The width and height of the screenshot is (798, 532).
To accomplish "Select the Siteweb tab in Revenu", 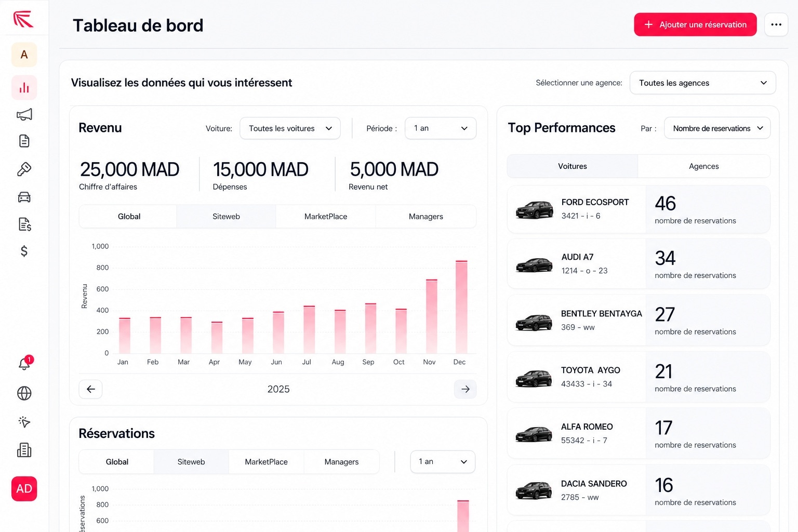I will [226, 217].
